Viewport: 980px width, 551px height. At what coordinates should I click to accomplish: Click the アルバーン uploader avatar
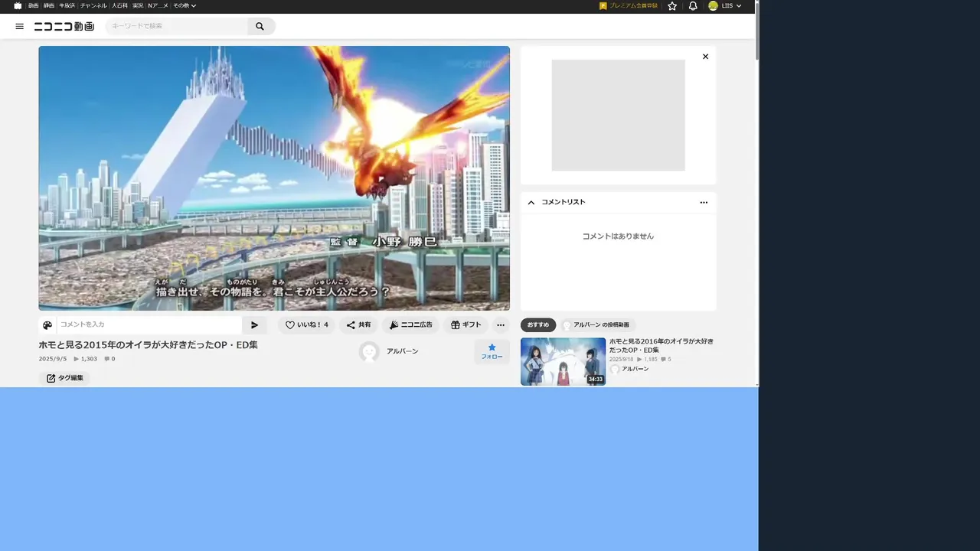point(369,351)
